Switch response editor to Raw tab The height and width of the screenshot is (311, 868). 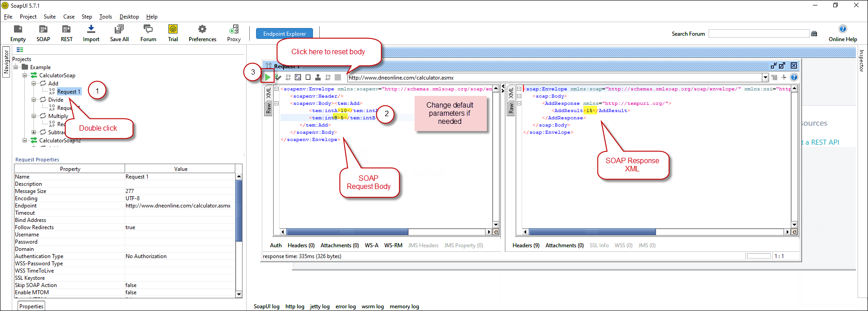511,108
